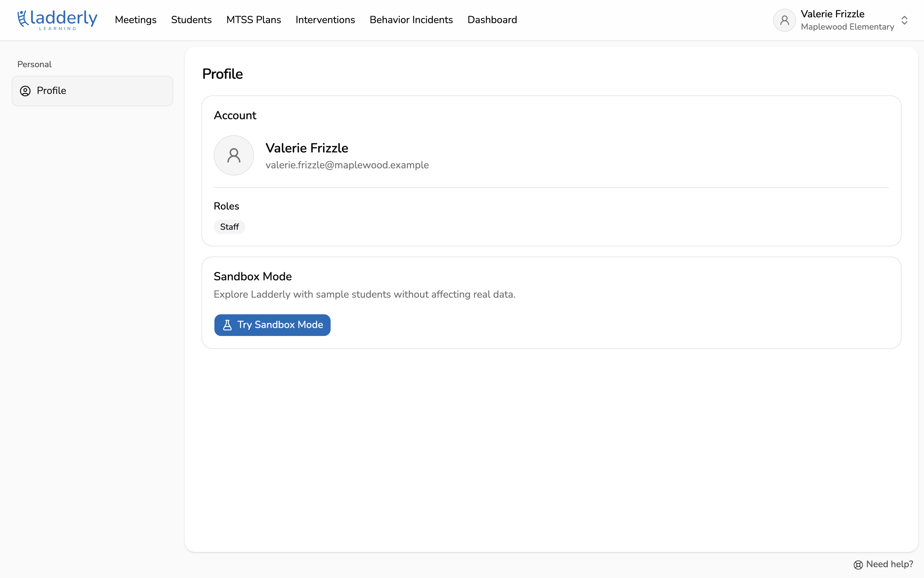This screenshot has height=578, width=924.
Task: Open the Meetings page
Action: coord(135,20)
